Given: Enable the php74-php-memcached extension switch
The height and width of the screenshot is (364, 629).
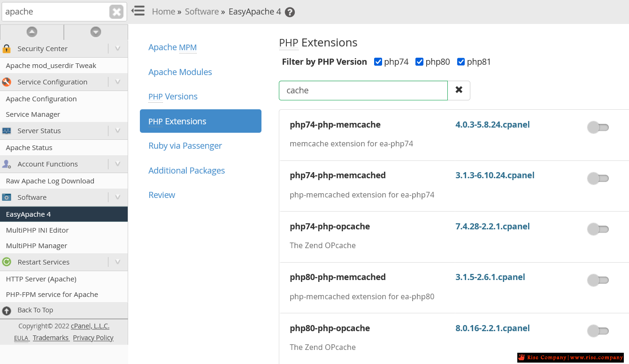Looking at the screenshot, I should [x=598, y=178].
